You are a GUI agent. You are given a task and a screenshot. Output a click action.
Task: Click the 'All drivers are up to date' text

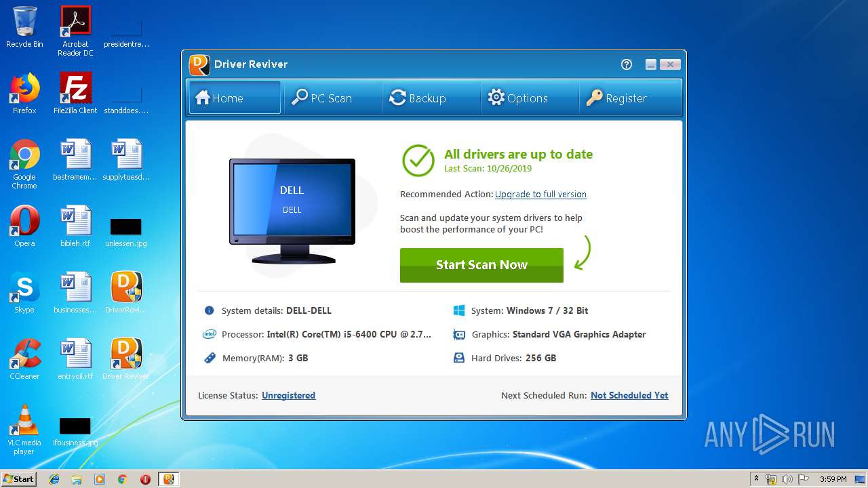point(518,154)
